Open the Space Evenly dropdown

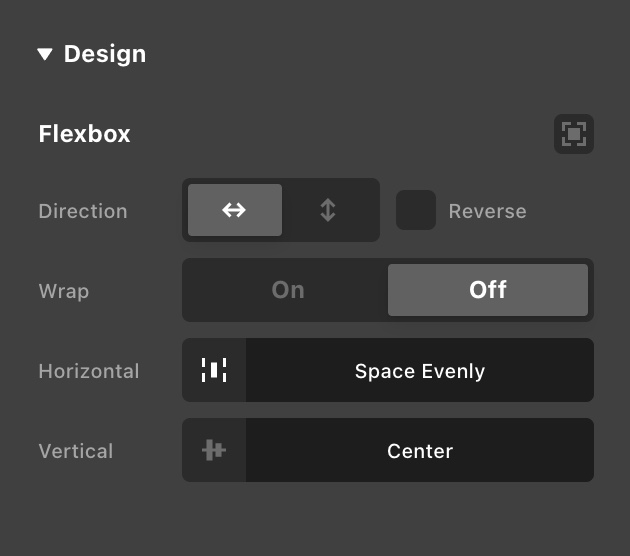click(x=420, y=370)
